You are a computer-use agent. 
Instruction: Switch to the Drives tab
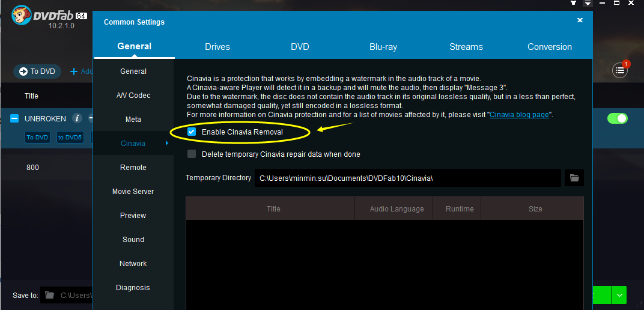tap(217, 47)
